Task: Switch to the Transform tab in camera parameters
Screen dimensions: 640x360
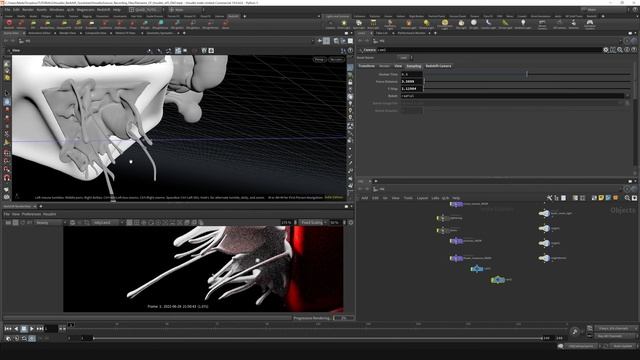Action: click(366, 66)
